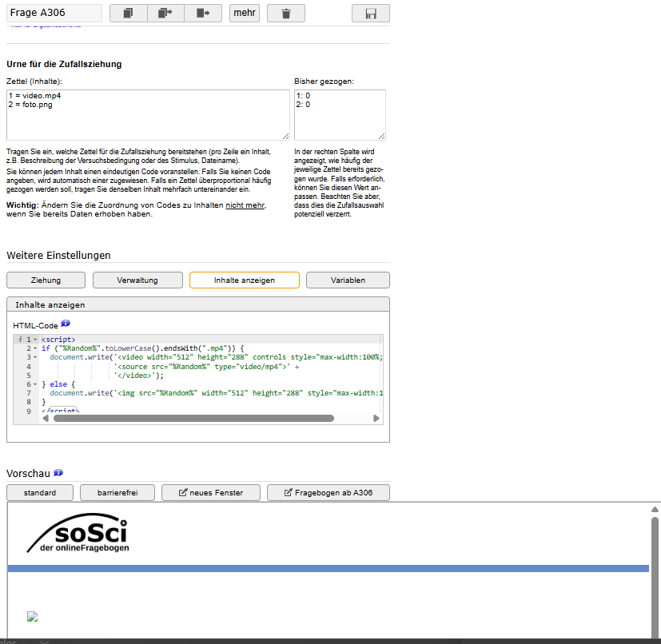The width and height of the screenshot is (661, 644).
Task: Click the copy-and-move question icon
Action: tap(165, 14)
